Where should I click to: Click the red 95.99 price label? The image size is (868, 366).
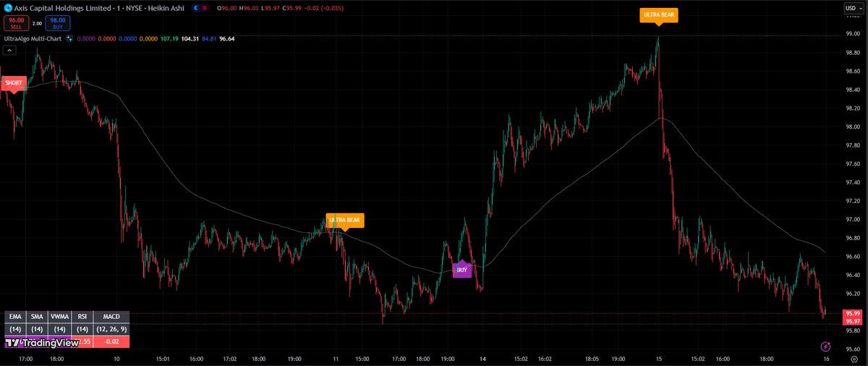coord(854,313)
